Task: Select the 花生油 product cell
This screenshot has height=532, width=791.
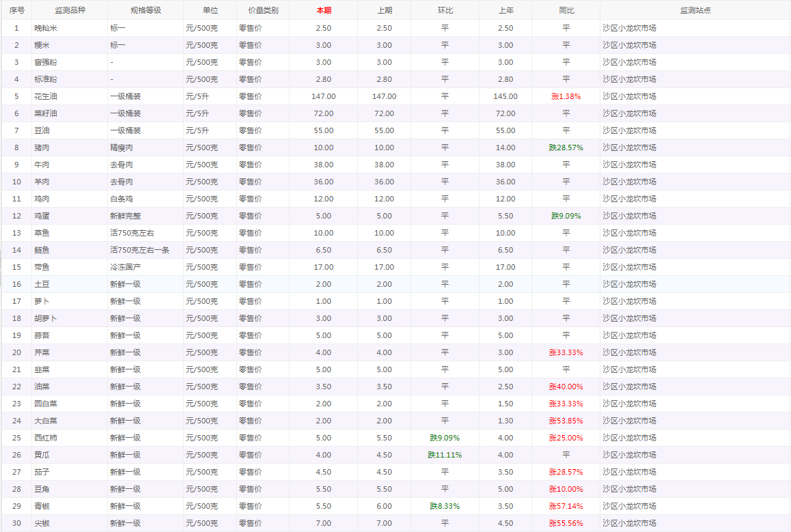Action: tap(46, 96)
